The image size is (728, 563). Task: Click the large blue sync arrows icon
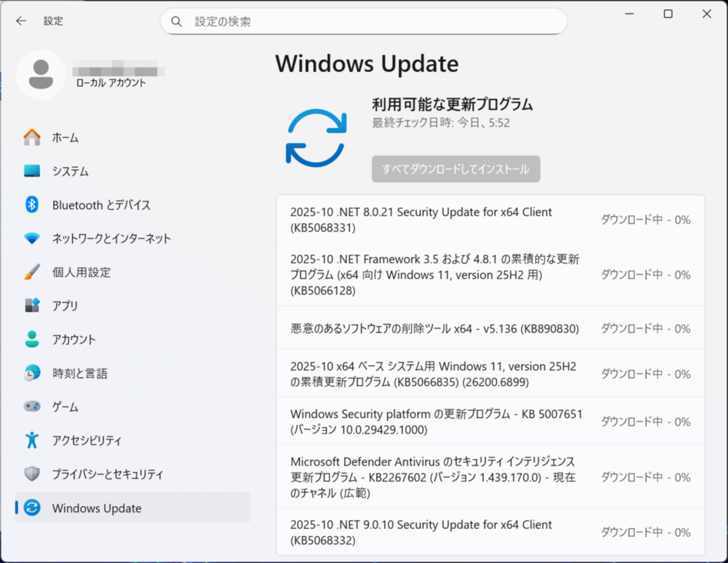pos(316,138)
